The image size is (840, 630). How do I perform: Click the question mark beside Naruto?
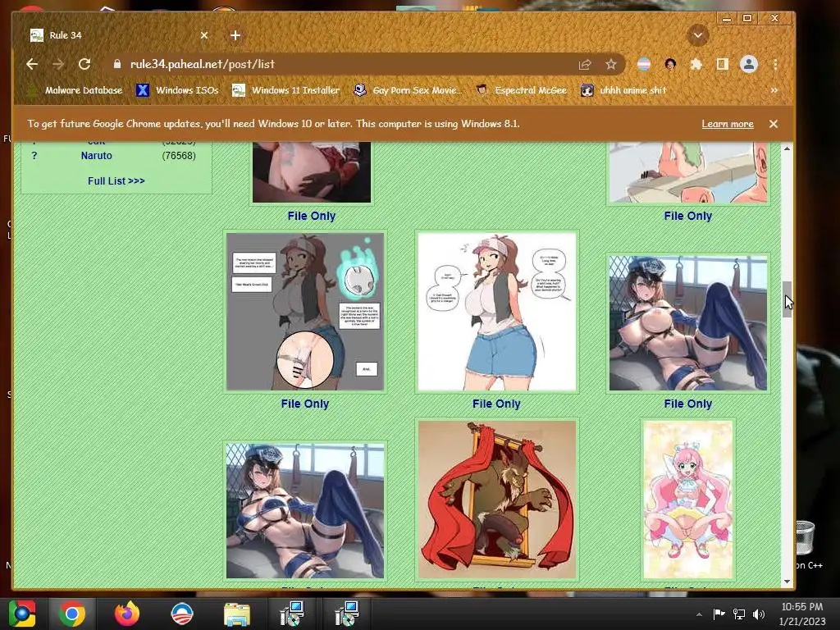(x=34, y=156)
